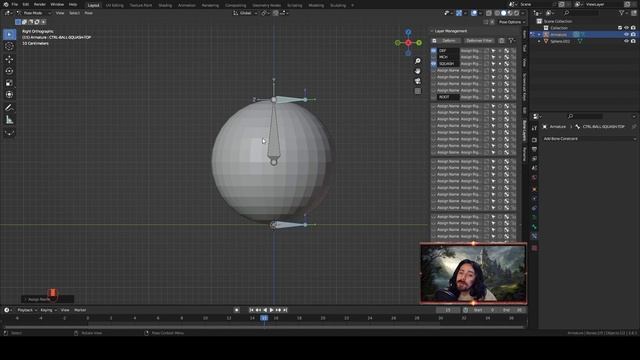The image size is (640, 360).
Task: Jump to timeline end frame
Action: tap(285, 310)
